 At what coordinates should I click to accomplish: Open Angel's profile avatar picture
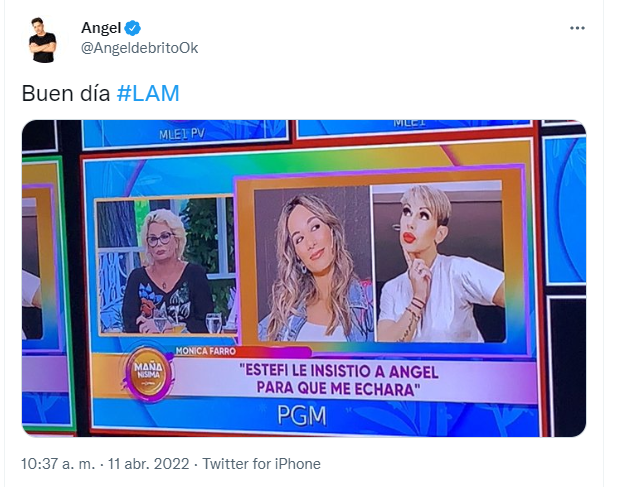[x=42, y=40]
